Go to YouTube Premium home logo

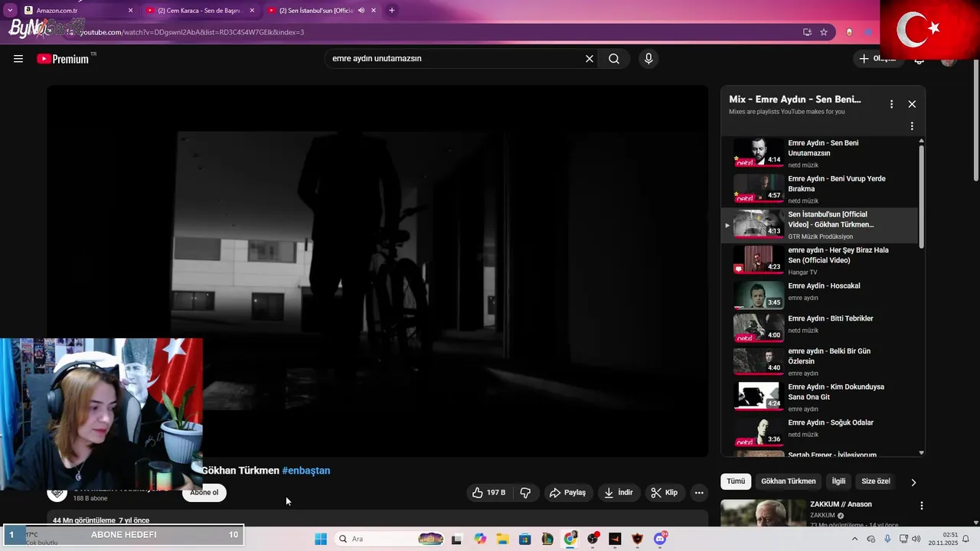click(63, 59)
